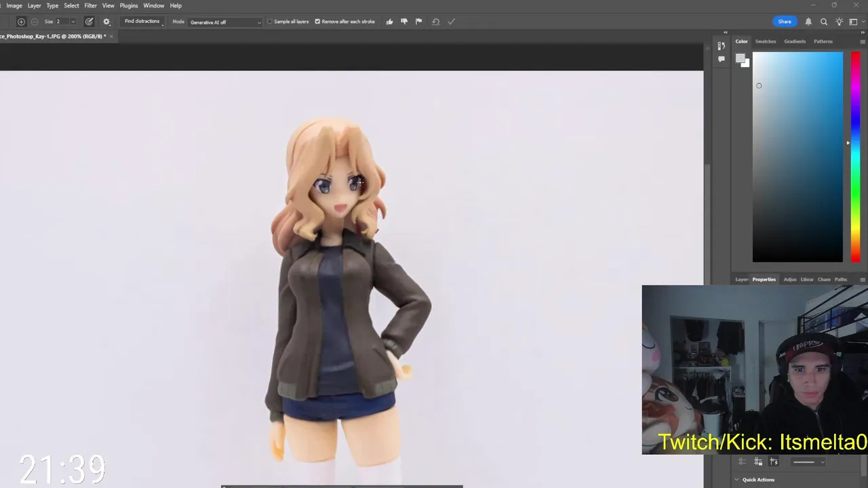868x488 pixels.
Task: Enable Sample all layers checkbox
Action: pos(270,22)
